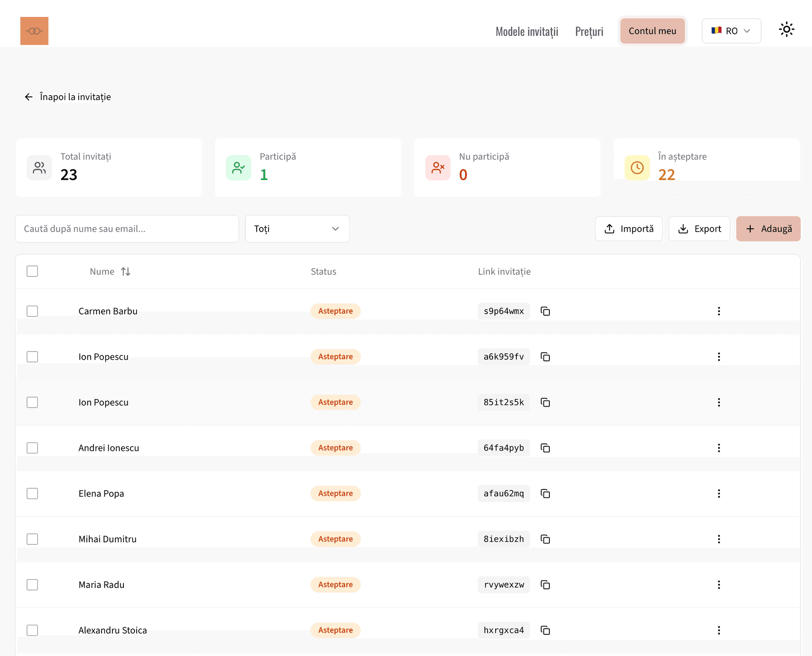This screenshot has width=812, height=656.
Task: Click the Nume sort arrows icon
Action: tap(126, 271)
